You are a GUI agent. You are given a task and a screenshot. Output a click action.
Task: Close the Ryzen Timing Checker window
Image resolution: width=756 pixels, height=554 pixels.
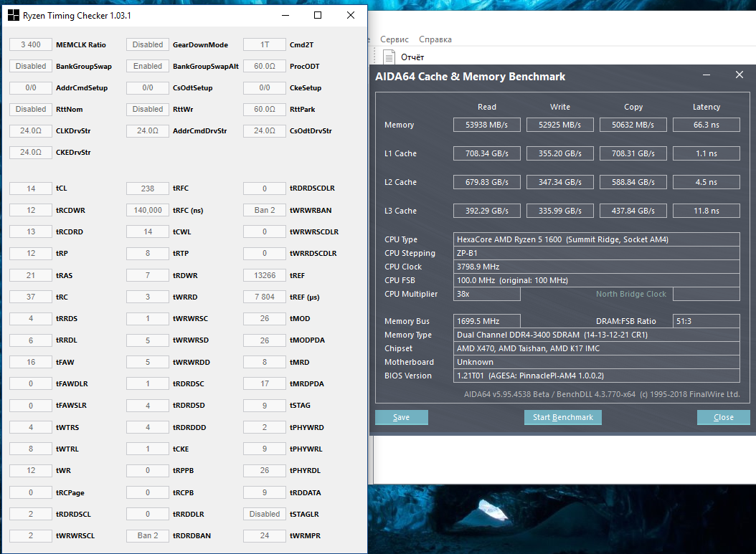pos(351,16)
